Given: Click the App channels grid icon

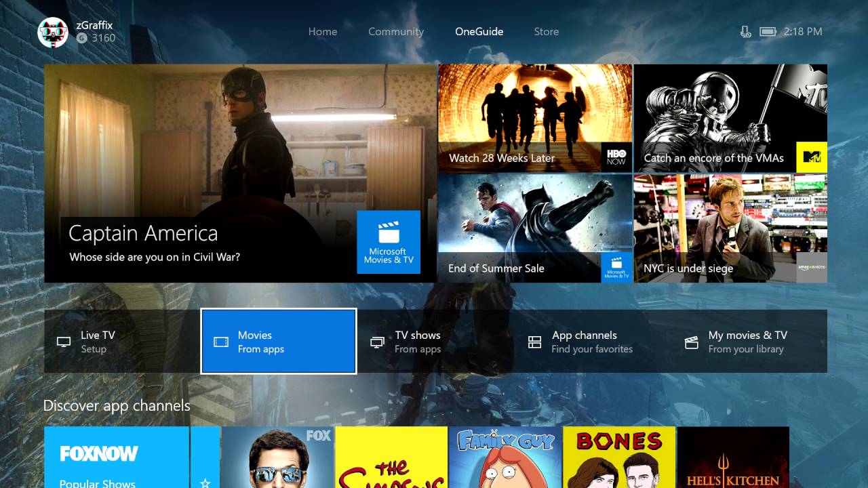Looking at the screenshot, I should coord(534,342).
